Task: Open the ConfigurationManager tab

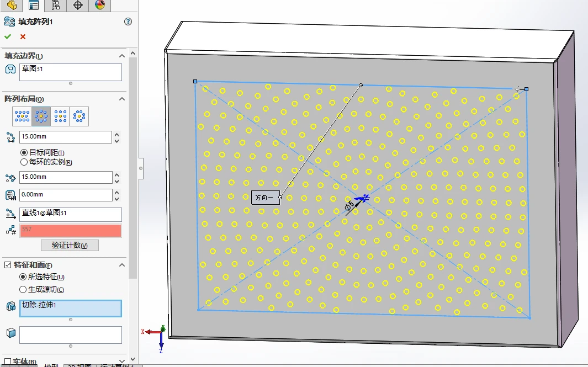Action: click(56, 5)
